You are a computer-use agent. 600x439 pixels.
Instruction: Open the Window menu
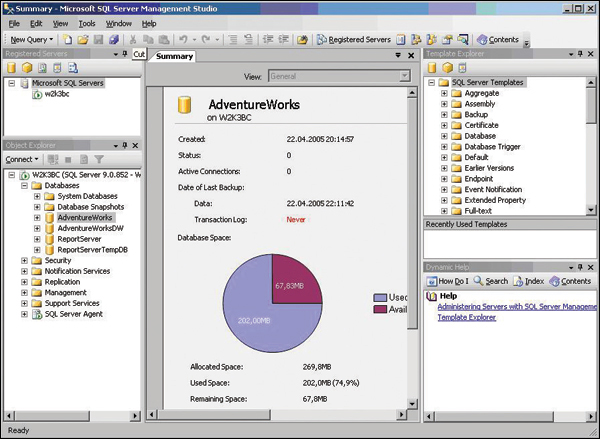[119, 24]
